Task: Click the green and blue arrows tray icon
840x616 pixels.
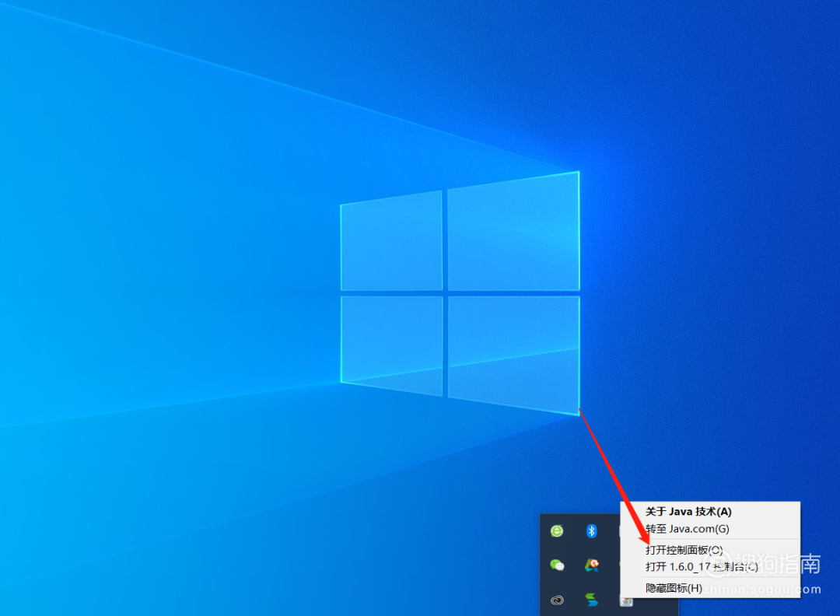Action: (591, 600)
